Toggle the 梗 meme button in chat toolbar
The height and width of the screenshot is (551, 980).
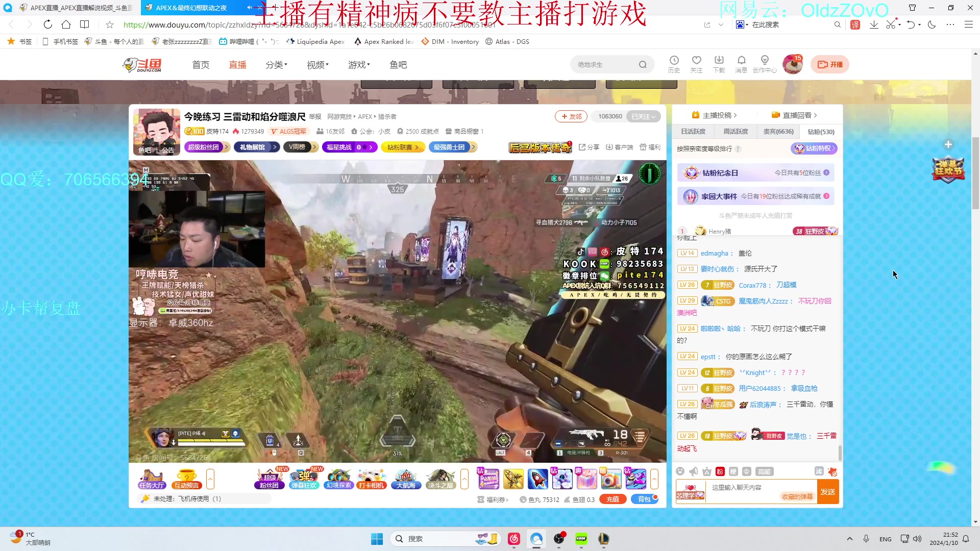733,471
